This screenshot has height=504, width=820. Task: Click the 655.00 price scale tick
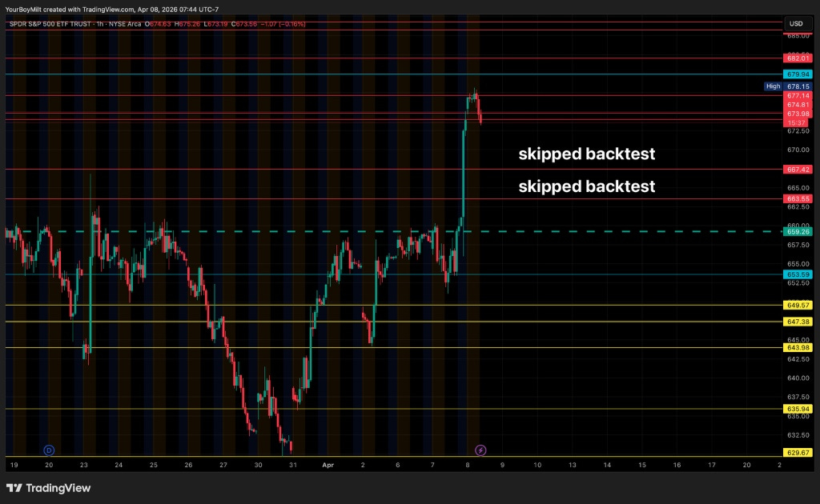[798, 264]
